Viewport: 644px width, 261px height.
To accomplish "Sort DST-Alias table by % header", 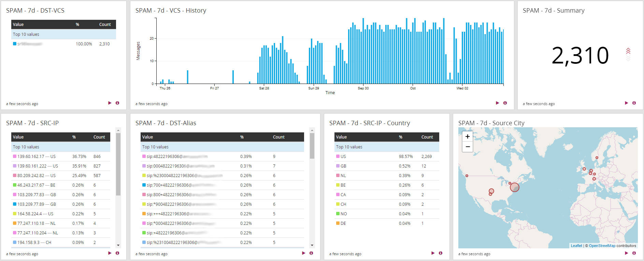I will point(242,137).
